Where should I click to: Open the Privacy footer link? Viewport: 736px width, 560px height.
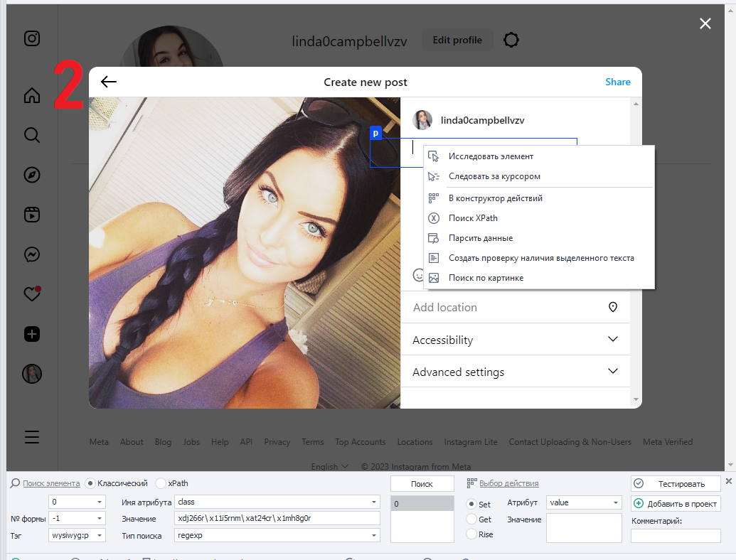(277, 442)
